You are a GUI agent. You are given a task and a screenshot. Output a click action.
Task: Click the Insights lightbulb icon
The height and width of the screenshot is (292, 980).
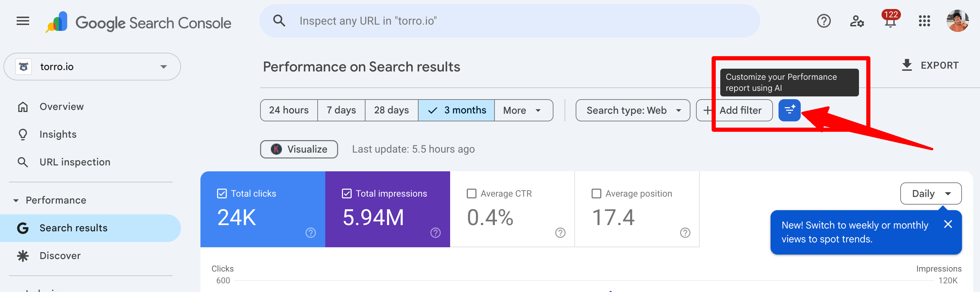(x=23, y=134)
